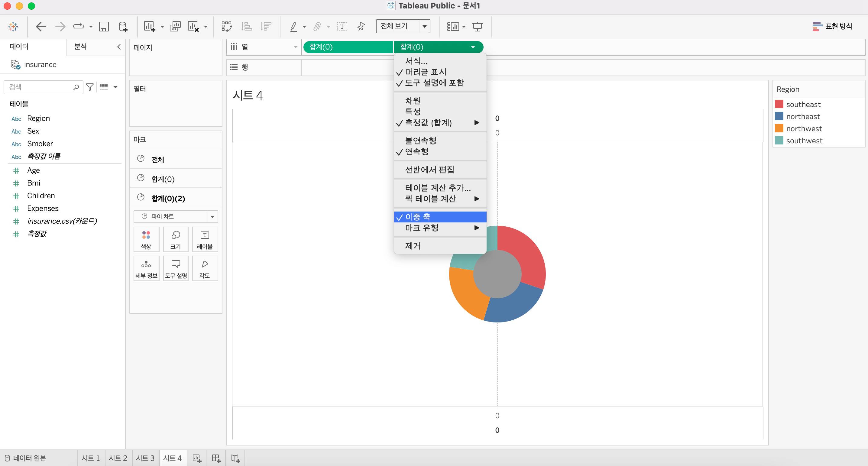The width and height of the screenshot is (868, 466).
Task: Toggle the 도구 설명에 포함 menu option
Action: click(x=434, y=83)
